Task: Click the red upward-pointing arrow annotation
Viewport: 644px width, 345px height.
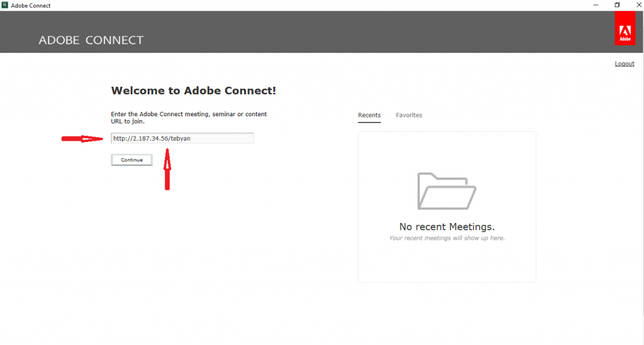Action: pyautogui.click(x=167, y=169)
